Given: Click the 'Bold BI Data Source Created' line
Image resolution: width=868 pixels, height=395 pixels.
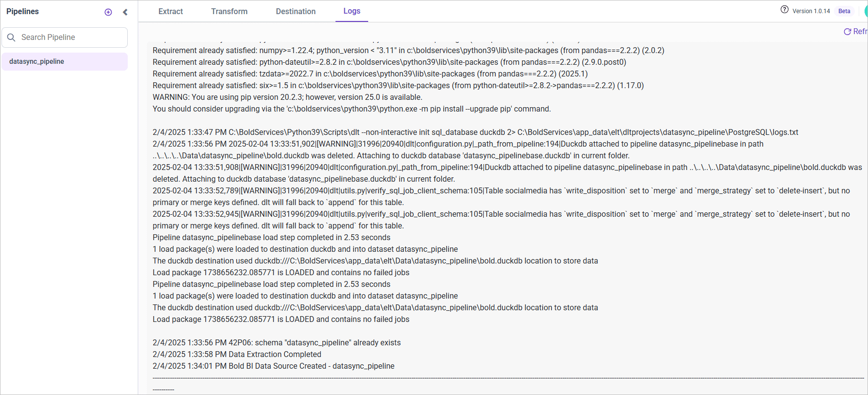Looking at the screenshot, I should click(x=274, y=366).
